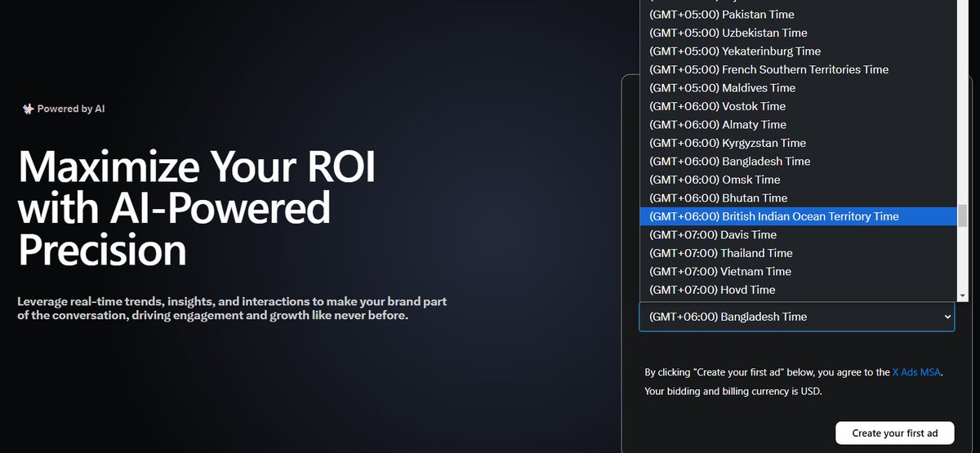Choose Davis Time option
The height and width of the screenshot is (453, 980).
click(798, 235)
